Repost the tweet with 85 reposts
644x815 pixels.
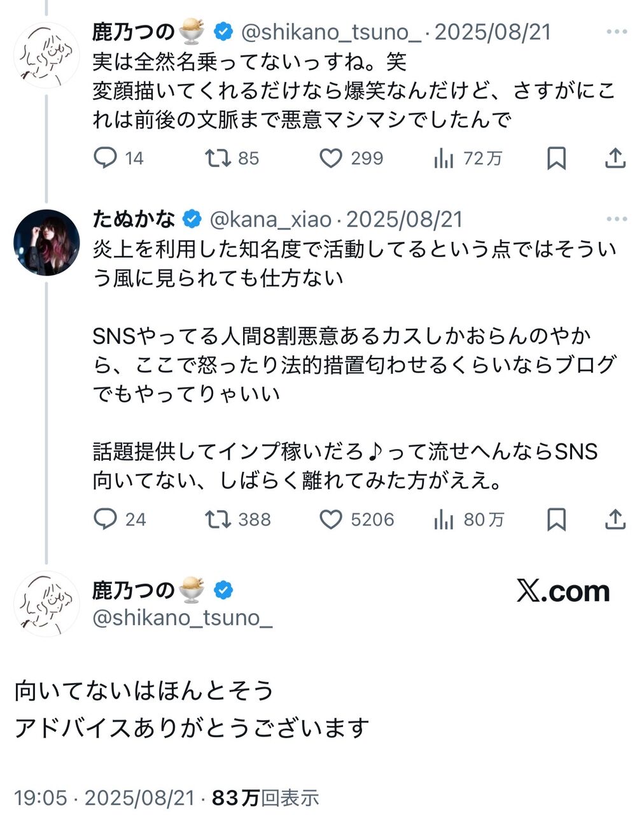point(218,158)
